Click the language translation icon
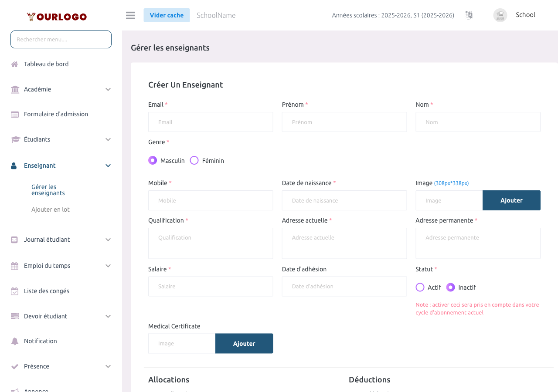Image resolution: width=558 pixels, height=392 pixels. pos(469,15)
